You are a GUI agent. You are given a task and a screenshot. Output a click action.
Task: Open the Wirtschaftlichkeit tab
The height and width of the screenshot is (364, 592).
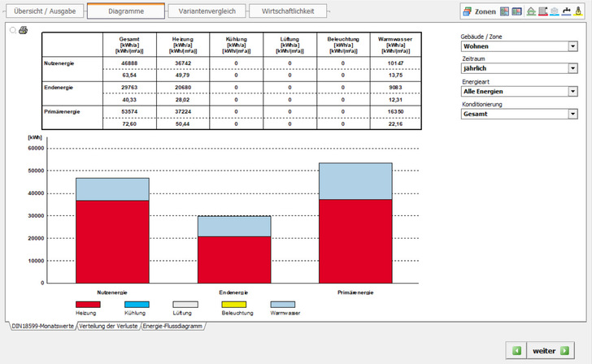click(x=288, y=11)
